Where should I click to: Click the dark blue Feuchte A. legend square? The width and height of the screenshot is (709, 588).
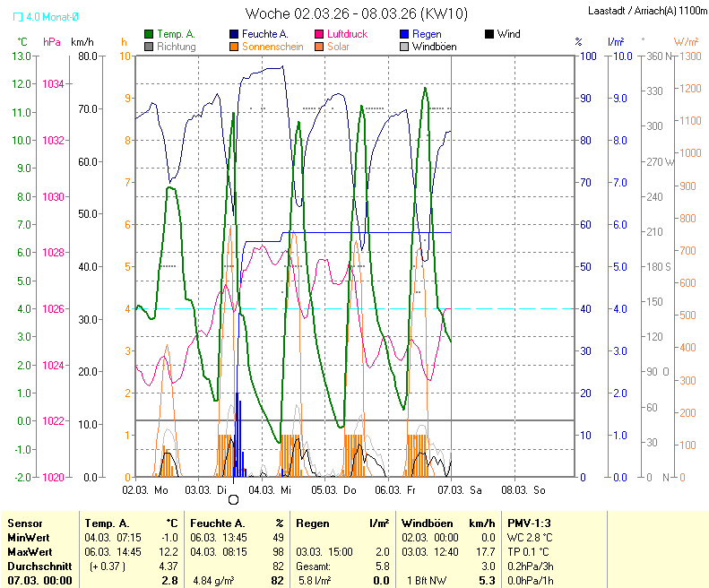coord(233,34)
